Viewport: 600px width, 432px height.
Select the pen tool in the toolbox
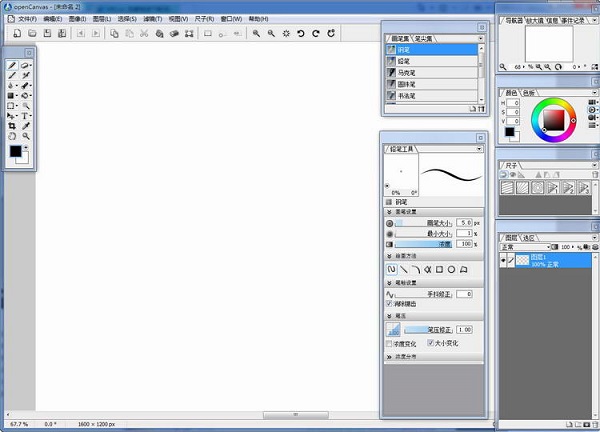(12, 65)
